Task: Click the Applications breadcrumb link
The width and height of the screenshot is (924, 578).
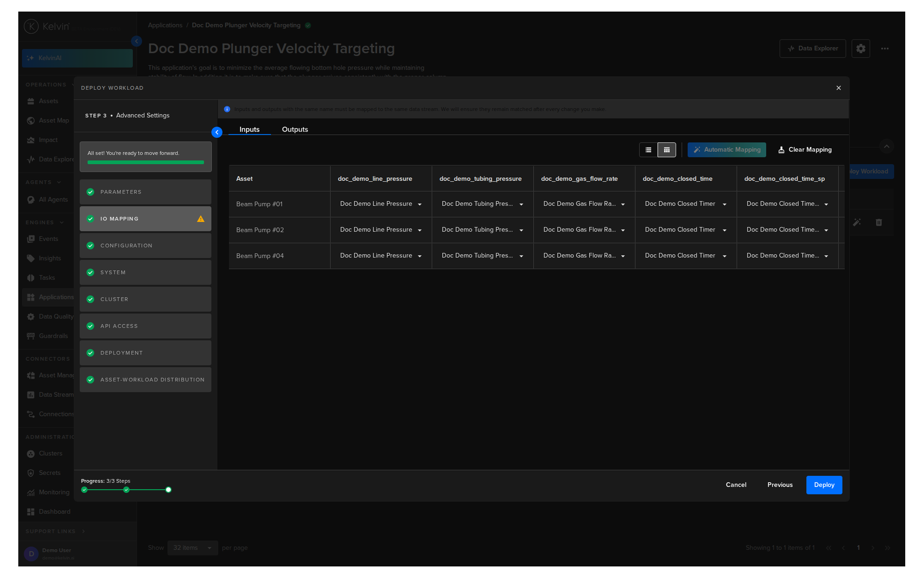Action: click(165, 25)
